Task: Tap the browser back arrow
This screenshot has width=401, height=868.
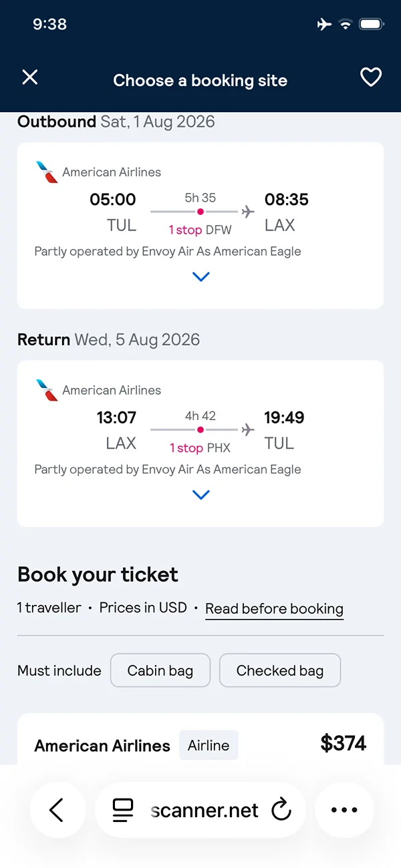Action: tap(57, 810)
